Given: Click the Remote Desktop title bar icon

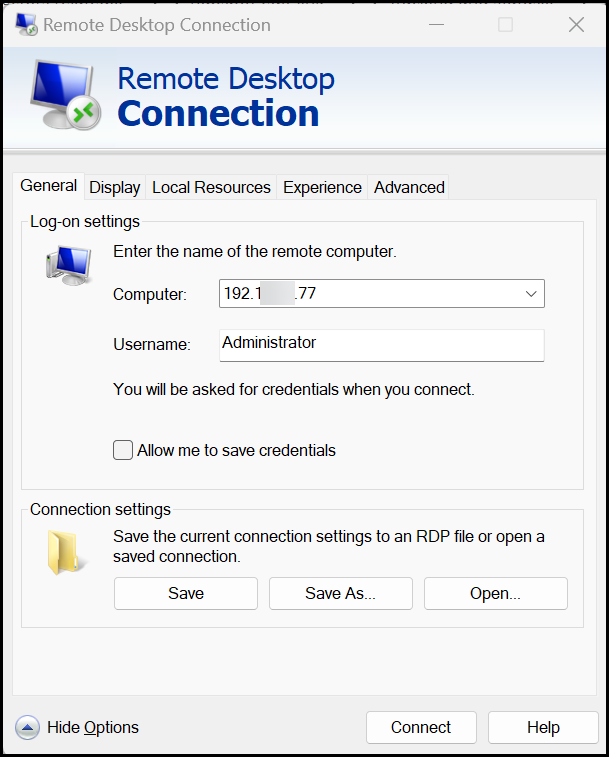Looking at the screenshot, I should pyautogui.click(x=26, y=25).
